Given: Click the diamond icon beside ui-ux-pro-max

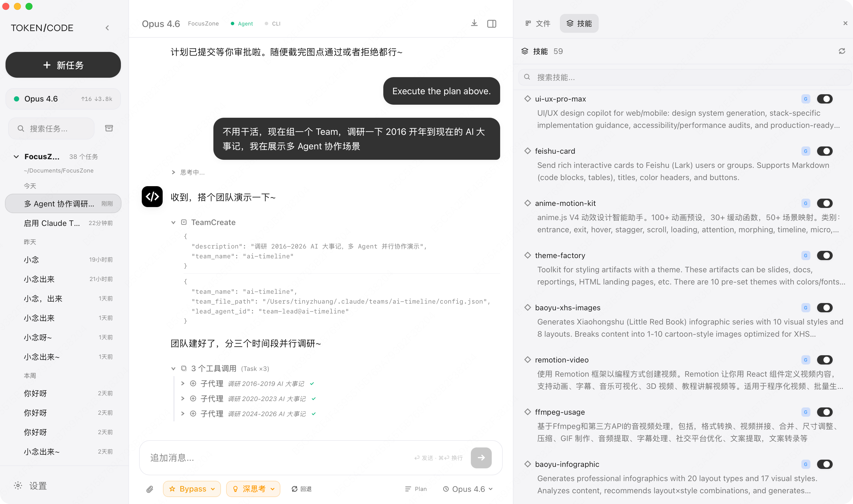Looking at the screenshot, I should click(x=527, y=99).
